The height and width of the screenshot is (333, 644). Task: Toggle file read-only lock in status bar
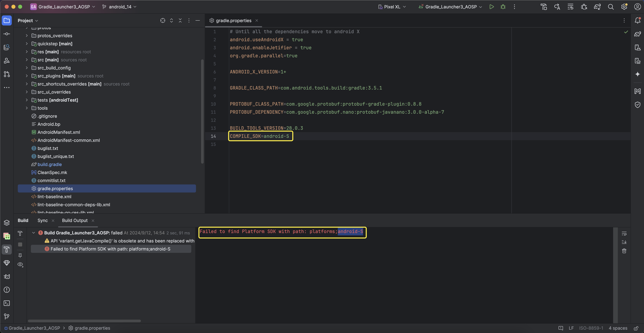(636, 328)
